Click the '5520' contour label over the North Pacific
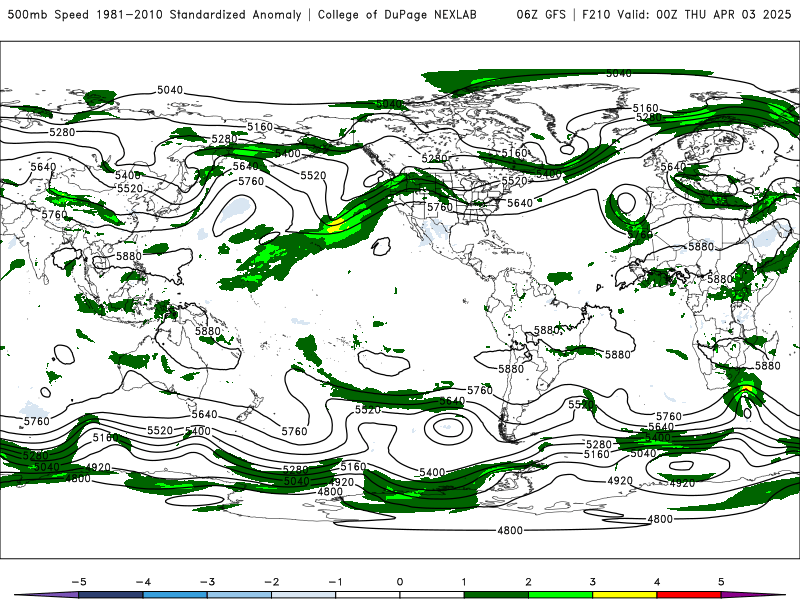 coord(313,176)
